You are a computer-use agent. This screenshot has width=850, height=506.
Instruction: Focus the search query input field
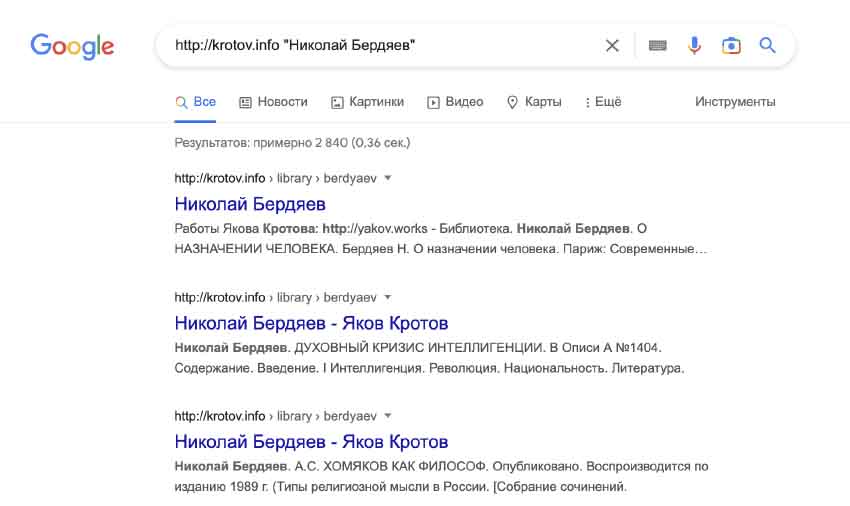point(379,45)
